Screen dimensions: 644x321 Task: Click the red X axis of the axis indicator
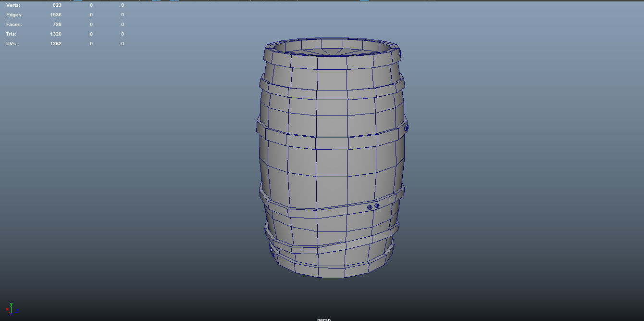click(7, 309)
